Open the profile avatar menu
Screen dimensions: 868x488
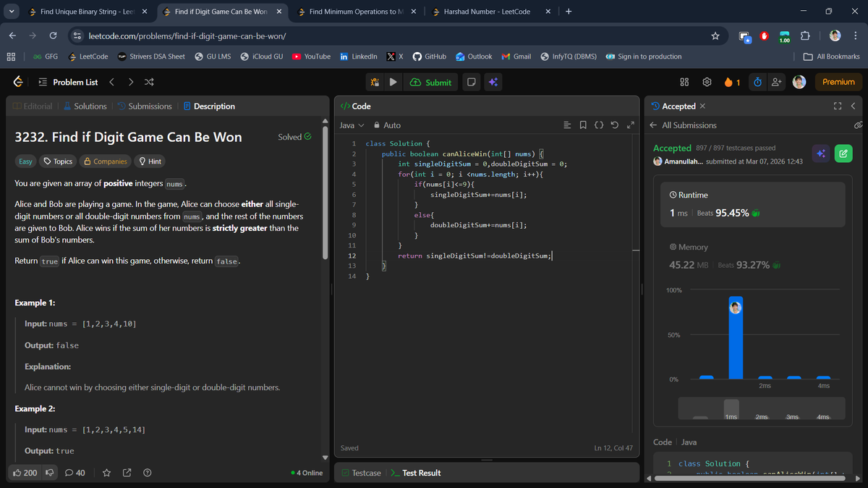[799, 82]
